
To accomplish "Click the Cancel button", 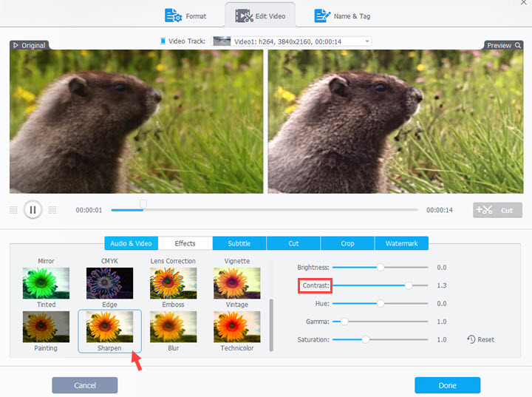I will (85, 385).
